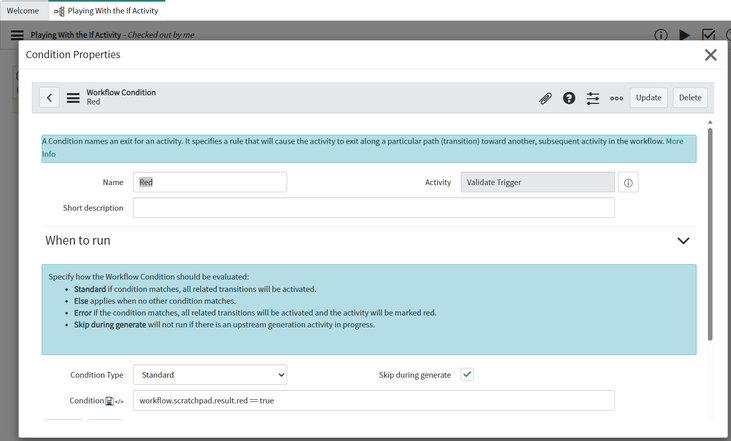Open the Condition Type dropdown
731x441 pixels.
pos(210,375)
